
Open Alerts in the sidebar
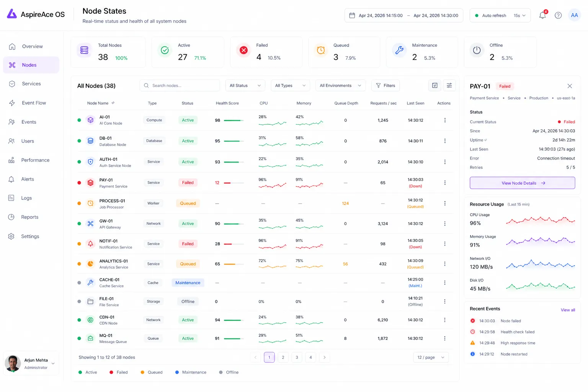point(31,179)
